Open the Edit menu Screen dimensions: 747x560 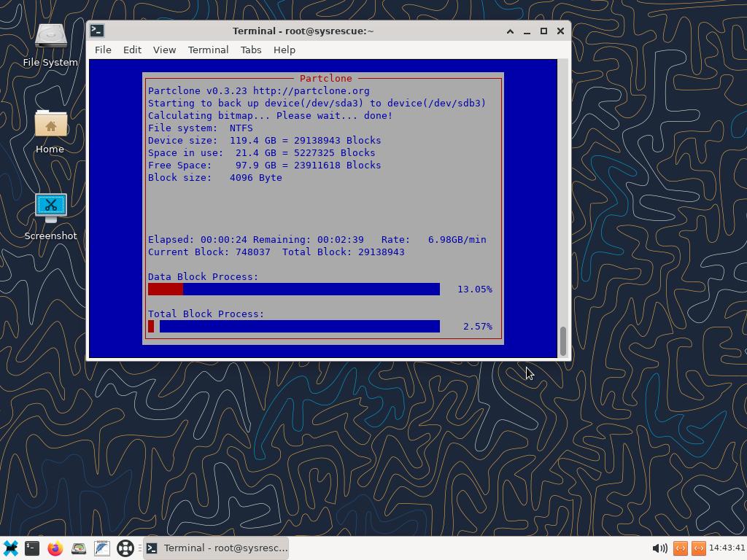[132, 50]
